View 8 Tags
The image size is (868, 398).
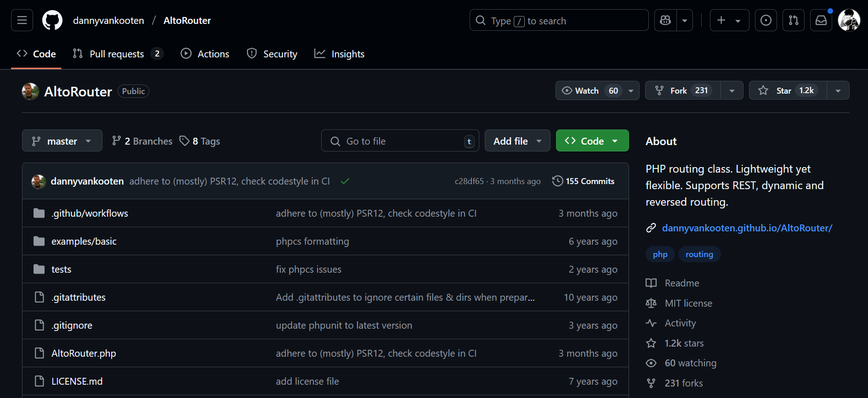pos(200,141)
